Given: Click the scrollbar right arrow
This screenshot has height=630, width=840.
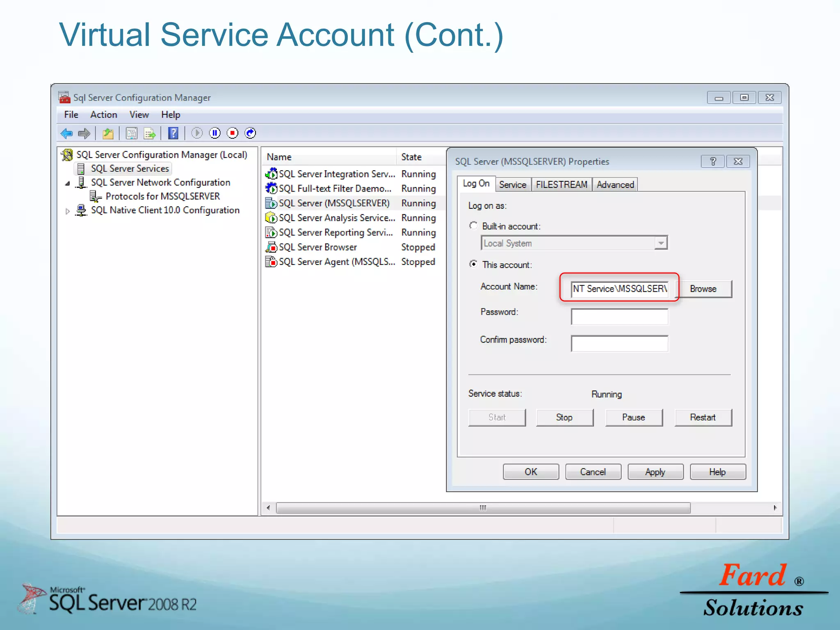Looking at the screenshot, I should click(x=775, y=508).
